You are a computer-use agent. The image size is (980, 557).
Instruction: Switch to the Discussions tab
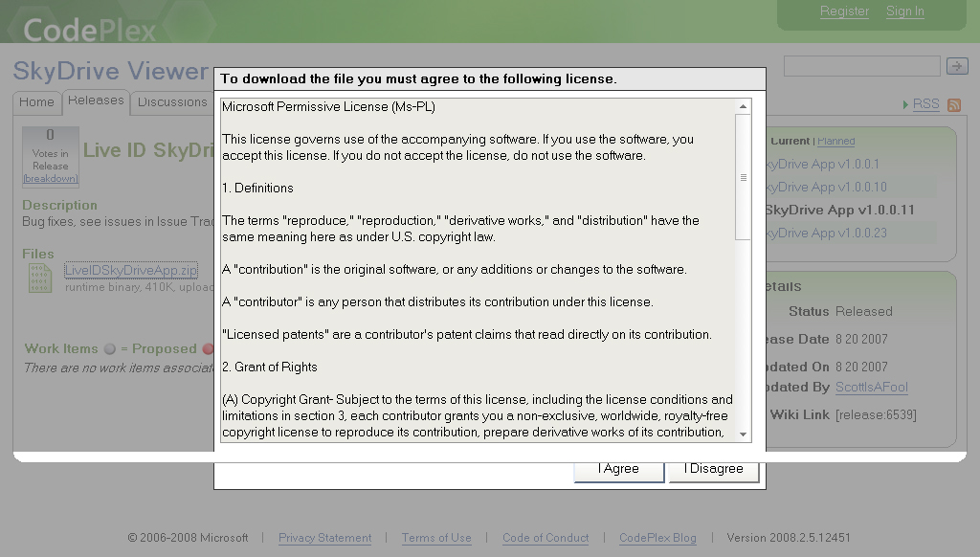(172, 101)
